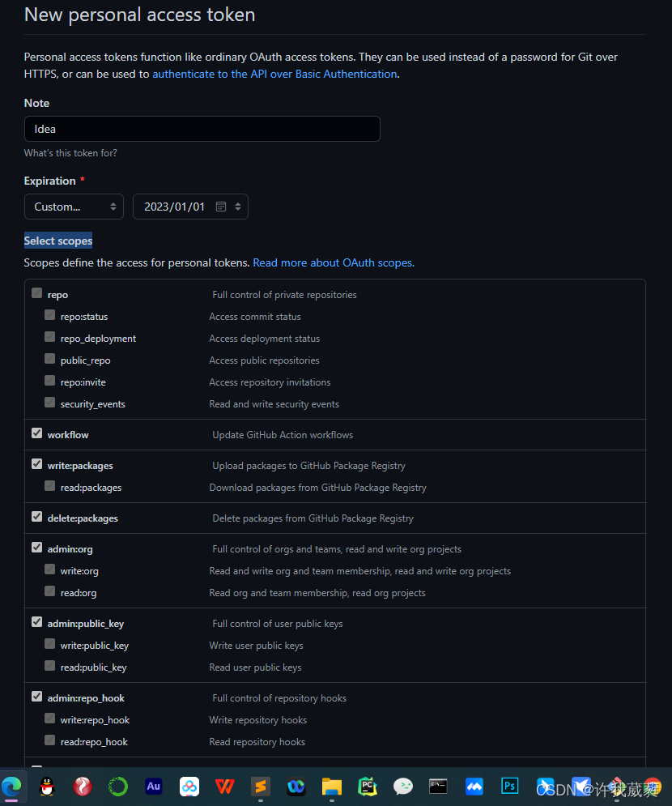Open Photoshop from the taskbar
The width and height of the screenshot is (672, 806).
(x=509, y=786)
